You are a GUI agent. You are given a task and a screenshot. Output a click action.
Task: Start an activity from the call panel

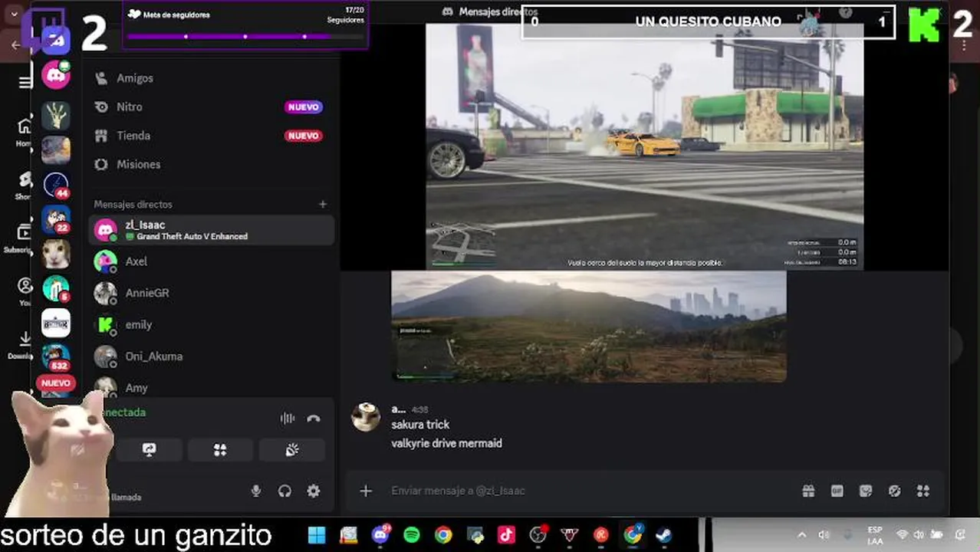220,450
